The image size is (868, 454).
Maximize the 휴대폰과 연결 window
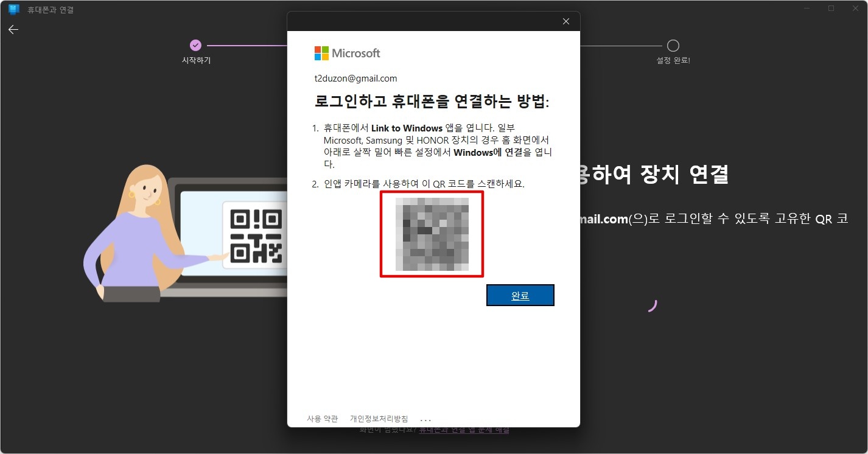(x=831, y=9)
